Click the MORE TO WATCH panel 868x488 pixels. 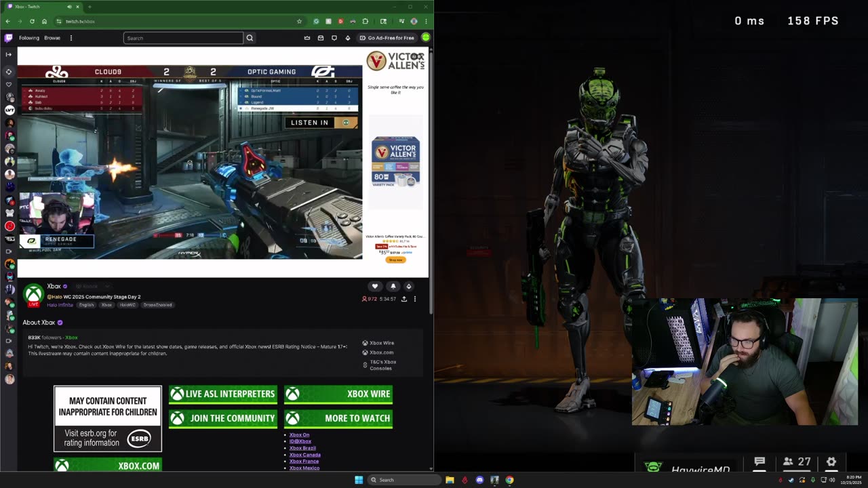coord(338,418)
